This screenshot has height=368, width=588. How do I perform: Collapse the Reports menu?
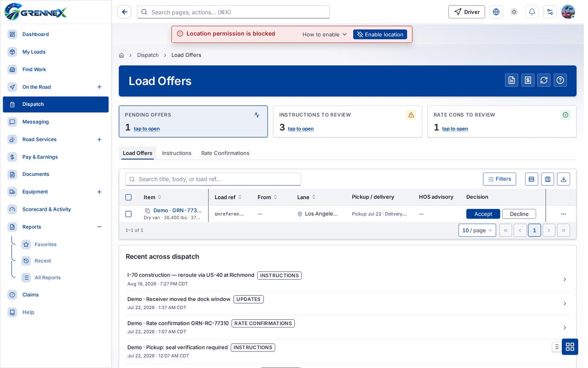coord(99,227)
